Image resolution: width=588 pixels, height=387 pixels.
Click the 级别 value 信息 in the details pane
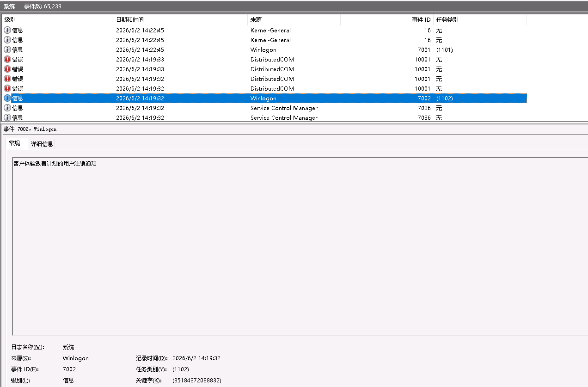point(68,381)
